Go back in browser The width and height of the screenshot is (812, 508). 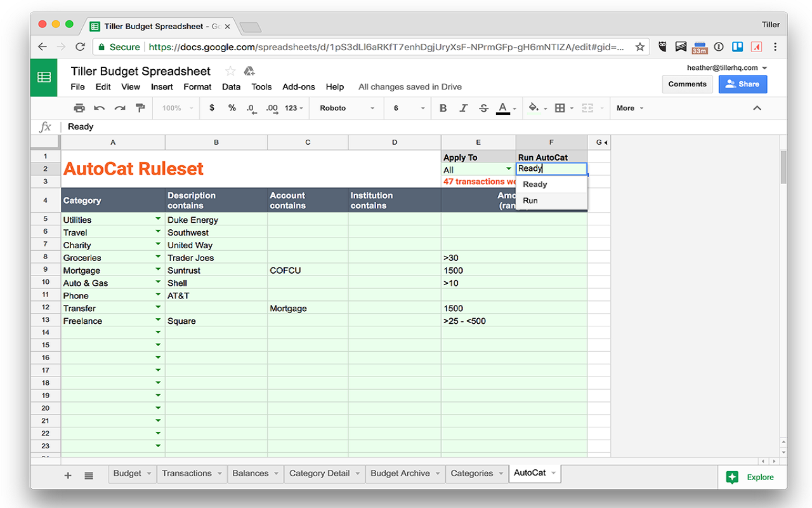(x=43, y=47)
